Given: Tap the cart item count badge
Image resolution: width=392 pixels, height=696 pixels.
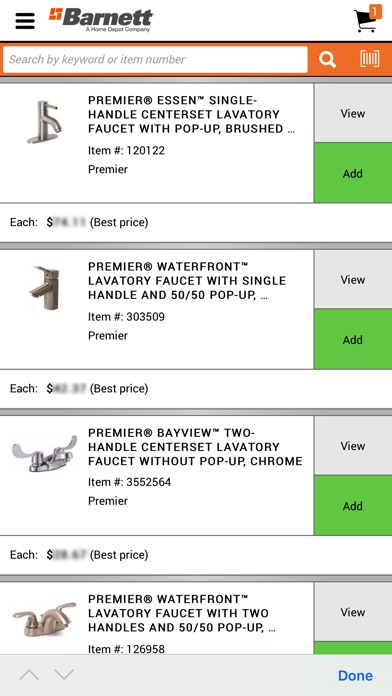Looking at the screenshot, I should [375, 12].
